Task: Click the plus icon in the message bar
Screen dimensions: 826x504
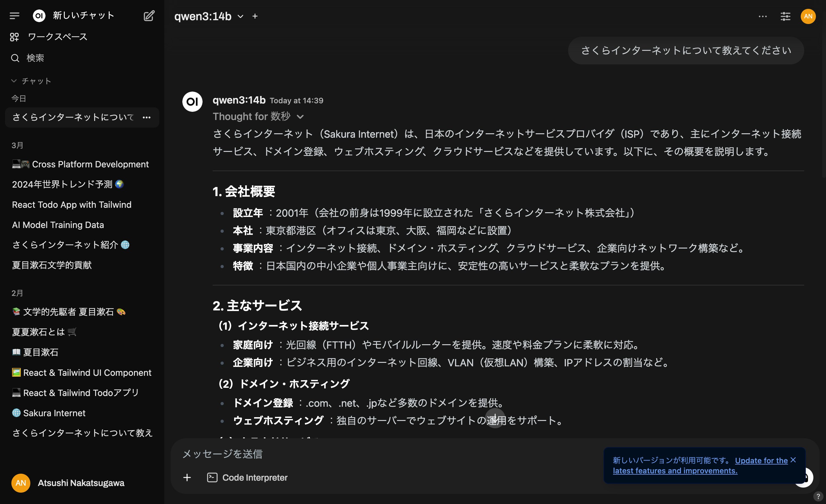Action: 187,477
